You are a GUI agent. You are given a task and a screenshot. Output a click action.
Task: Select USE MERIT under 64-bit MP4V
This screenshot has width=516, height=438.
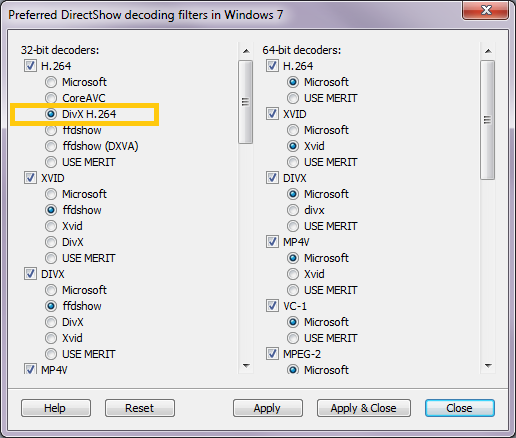tap(293, 290)
